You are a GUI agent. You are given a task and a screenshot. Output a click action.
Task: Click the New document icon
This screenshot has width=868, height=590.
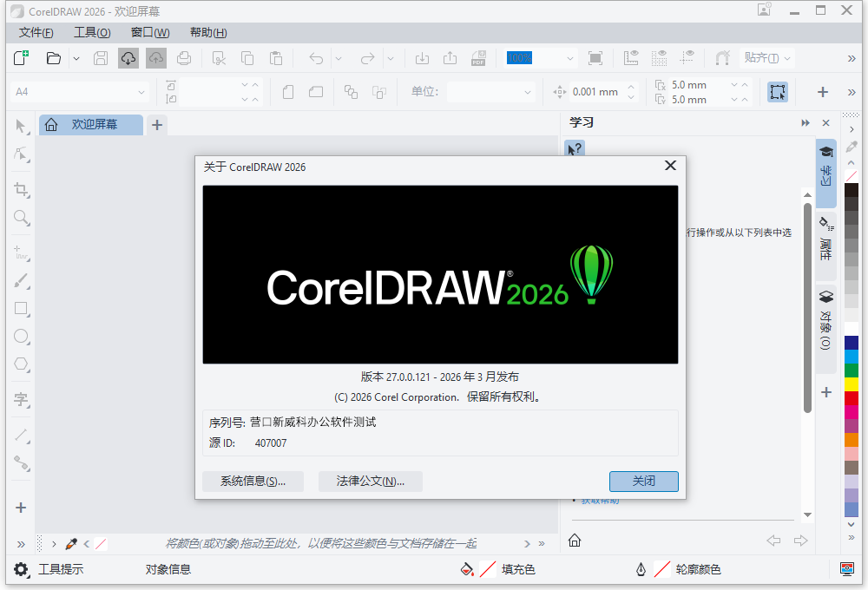(21, 58)
